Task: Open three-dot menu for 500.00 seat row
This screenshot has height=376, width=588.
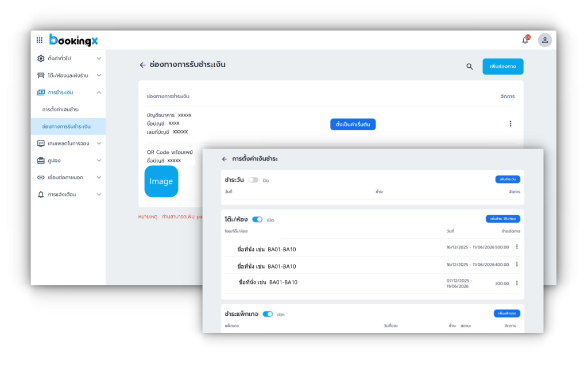Action: click(517, 247)
